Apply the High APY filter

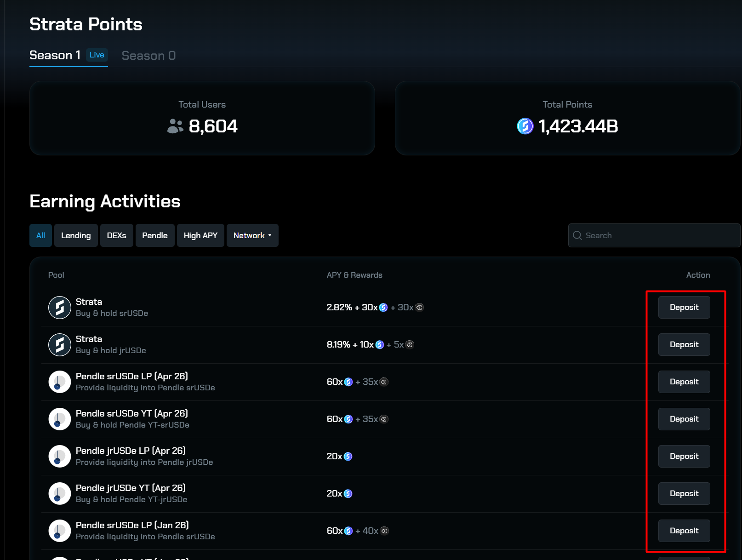200,235
